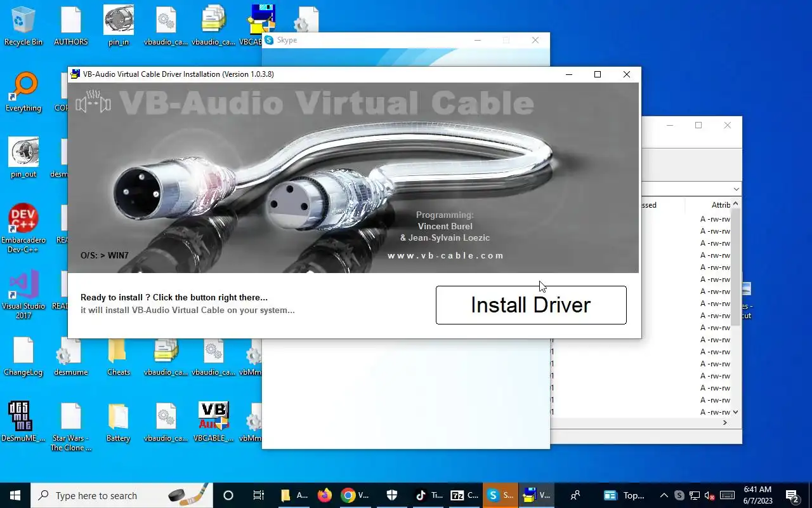Select Star Wars - The Clone file
812x508 pixels.
pyautogui.click(x=71, y=427)
